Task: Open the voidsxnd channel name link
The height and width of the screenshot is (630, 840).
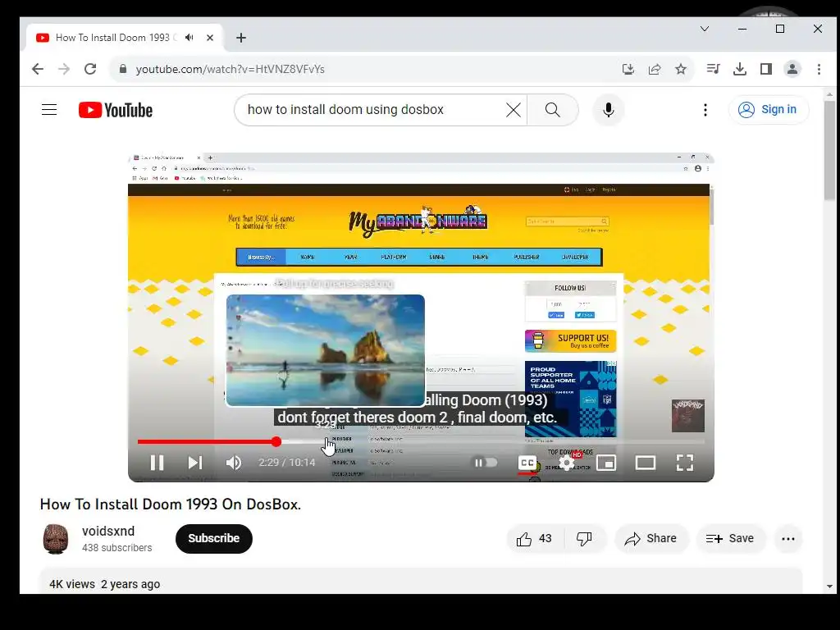Action: (x=108, y=531)
